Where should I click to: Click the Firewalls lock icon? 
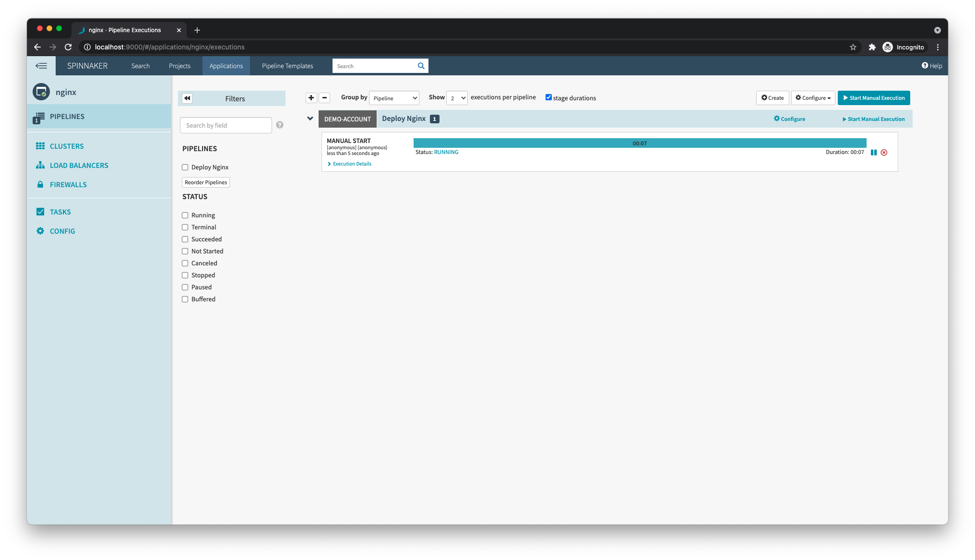pyautogui.click(x=40, y=184)
